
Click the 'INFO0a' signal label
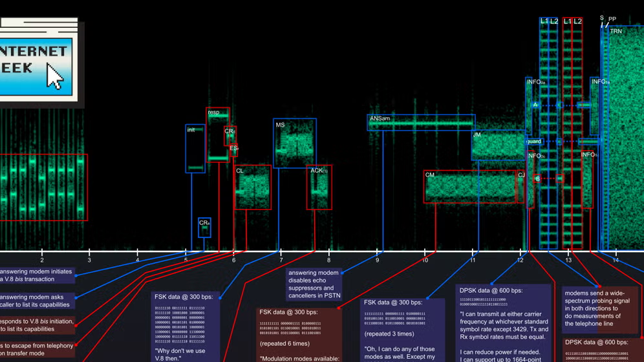point(536,82)
